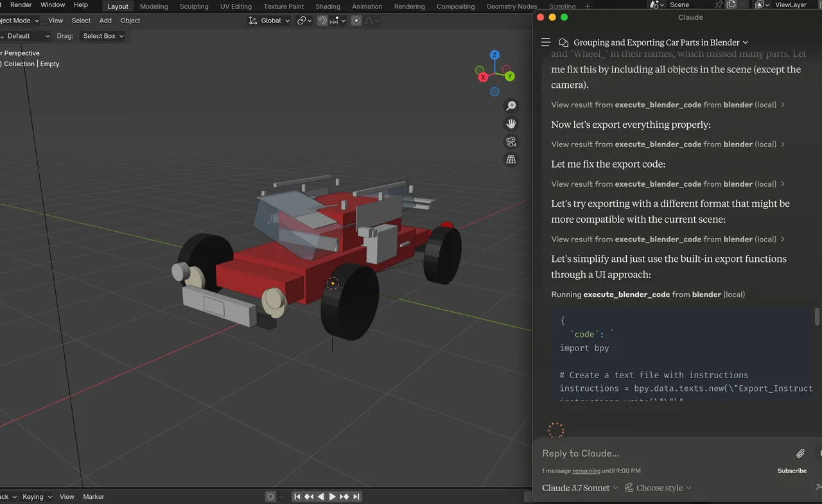Open viewport View menu
This screenshot has width=822, height=504.
pyautogui.click(x=56, y=21)
